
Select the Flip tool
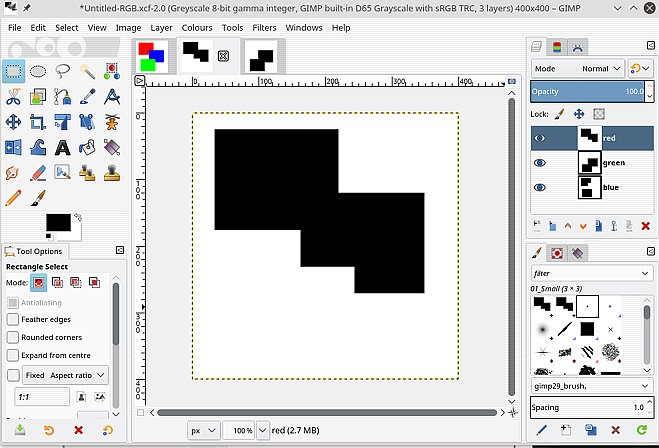13,148
